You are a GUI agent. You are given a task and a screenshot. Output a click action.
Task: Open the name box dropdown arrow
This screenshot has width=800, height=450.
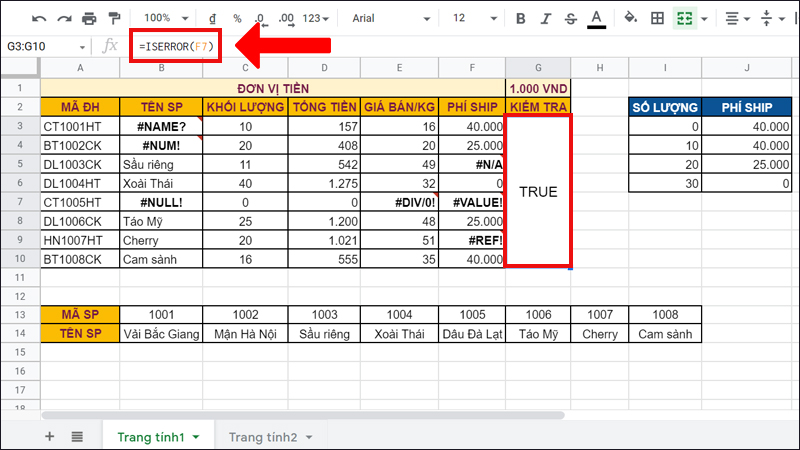pos(82,47)
